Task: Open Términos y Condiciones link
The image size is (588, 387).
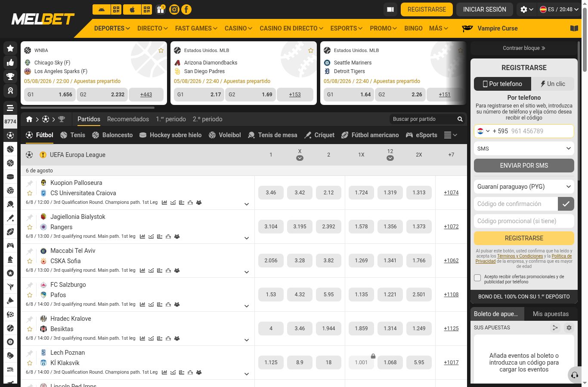Action: [520, 256]
